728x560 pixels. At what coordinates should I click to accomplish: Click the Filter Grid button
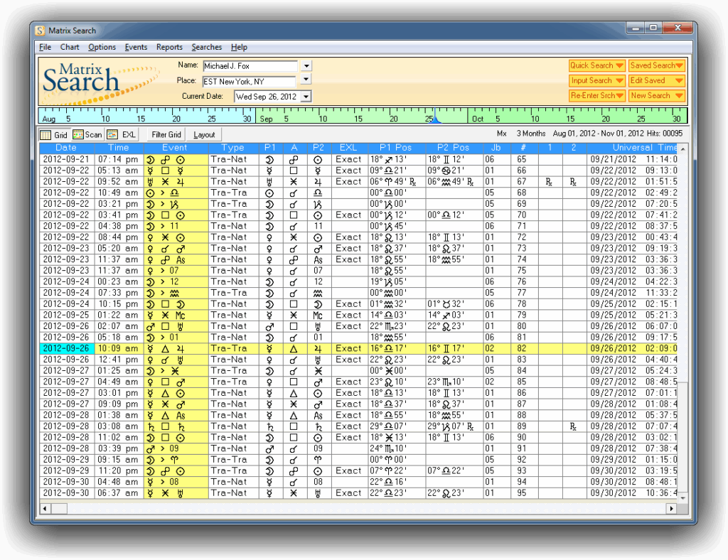click(165, 134)
